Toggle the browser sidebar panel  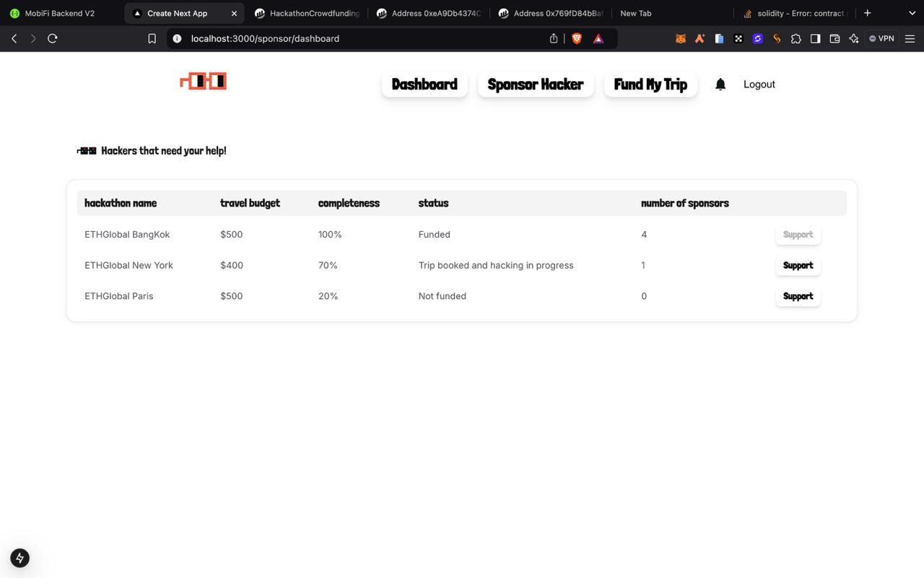(x=815, y=39)
